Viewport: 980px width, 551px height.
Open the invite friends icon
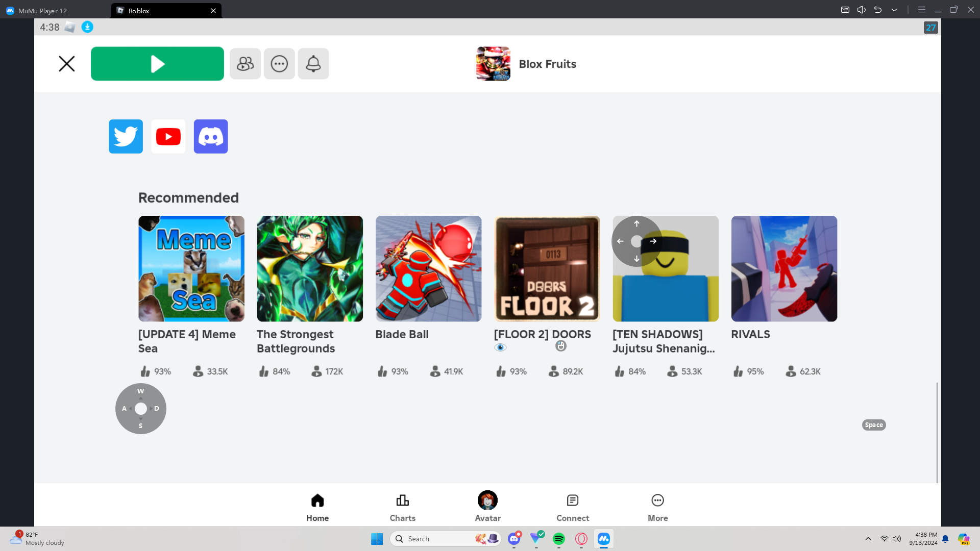(x=245, y=64)
